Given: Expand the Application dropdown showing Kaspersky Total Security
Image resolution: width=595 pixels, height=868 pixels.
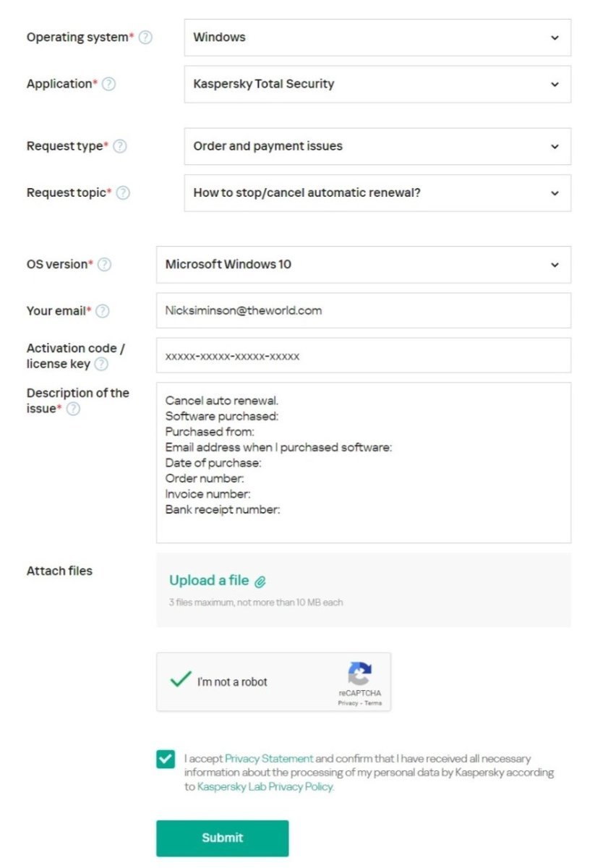Looking at the screenshot, I should [x=377, y=84].
